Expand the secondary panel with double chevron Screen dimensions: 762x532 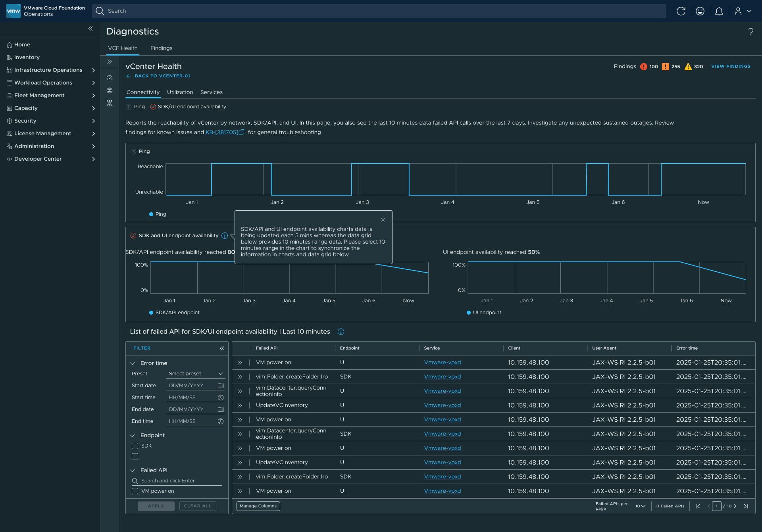click(110, 62)
